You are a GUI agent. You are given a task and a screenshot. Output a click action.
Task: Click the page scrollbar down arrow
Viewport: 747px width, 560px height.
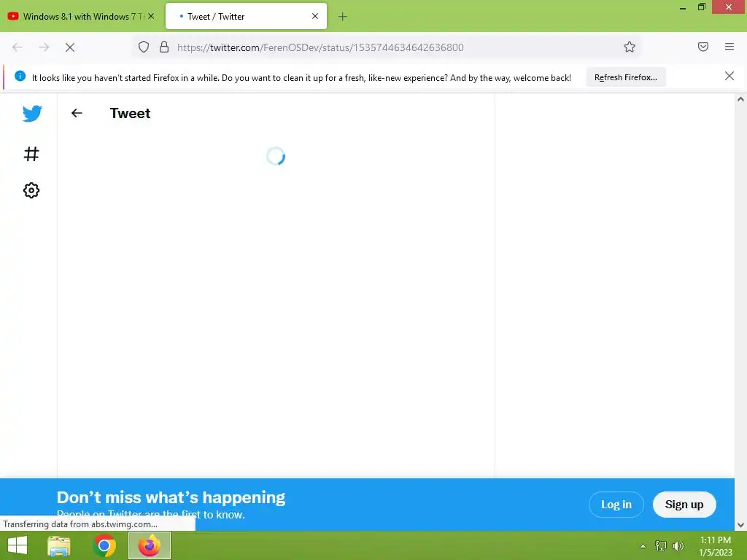(740, 525)
